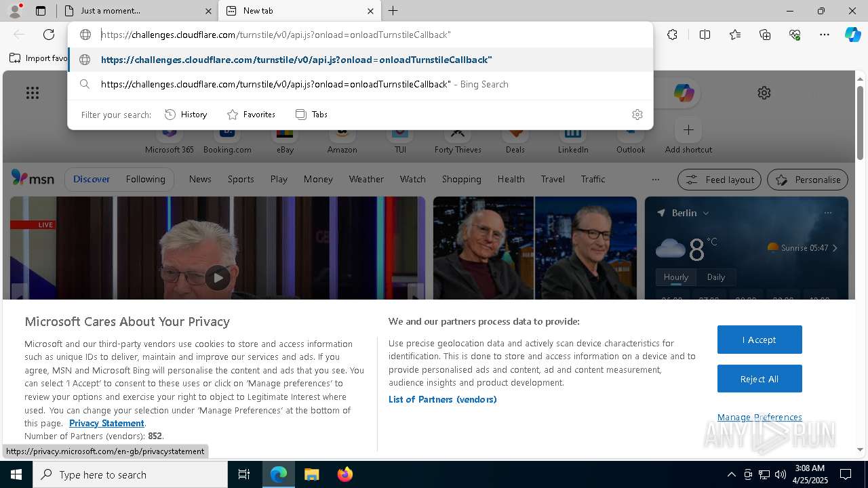This screenshot has width=868, height=488.
Task: Open Manage Preferences link
Action: 759,417
